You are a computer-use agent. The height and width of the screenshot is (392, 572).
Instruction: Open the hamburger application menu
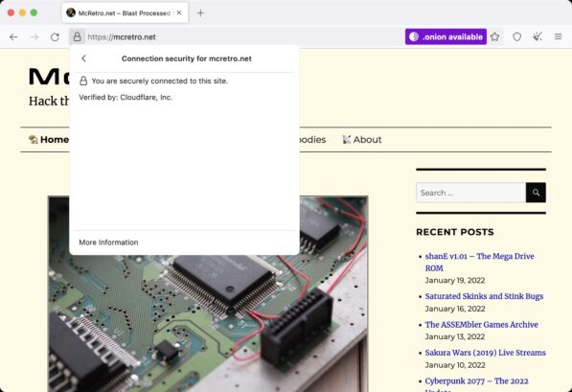click(x=559, y=36)
